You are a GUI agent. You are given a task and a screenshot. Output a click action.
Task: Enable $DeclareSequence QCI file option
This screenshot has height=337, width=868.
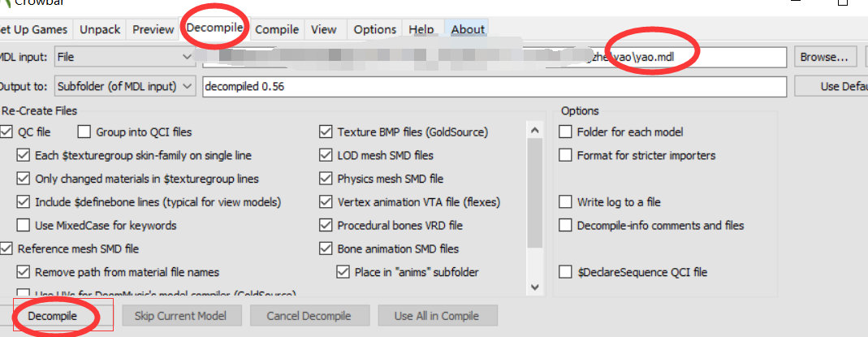[565, 272]
